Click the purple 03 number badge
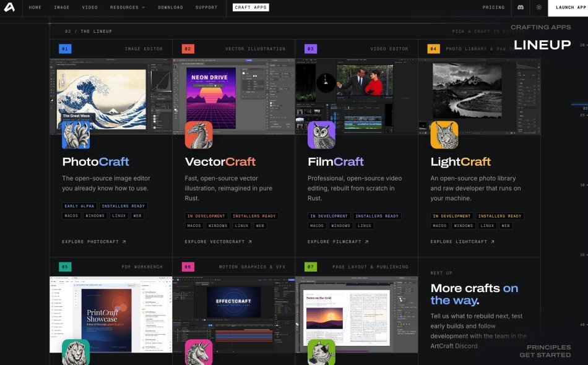Screen dimensions: 588x365 click(x=311, y=49)
